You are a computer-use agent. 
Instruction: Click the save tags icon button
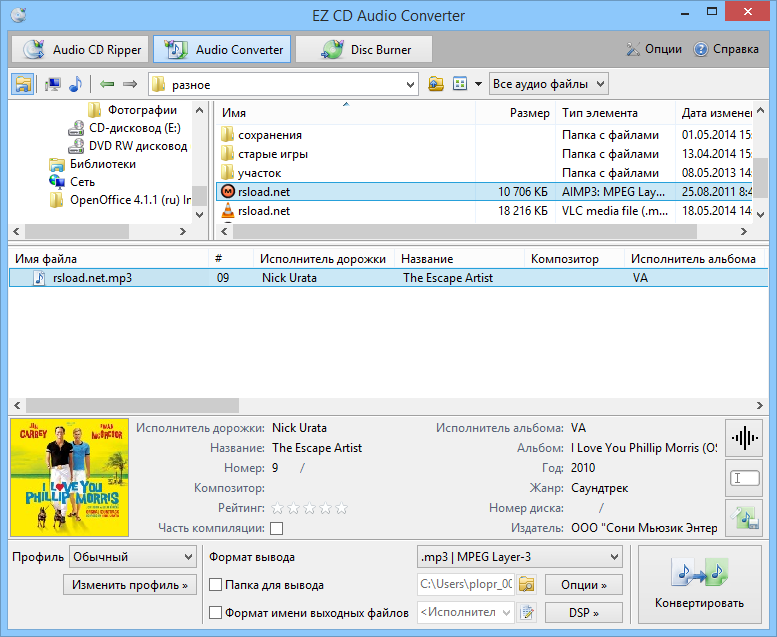pyautogui.click(x=744, y=518)
